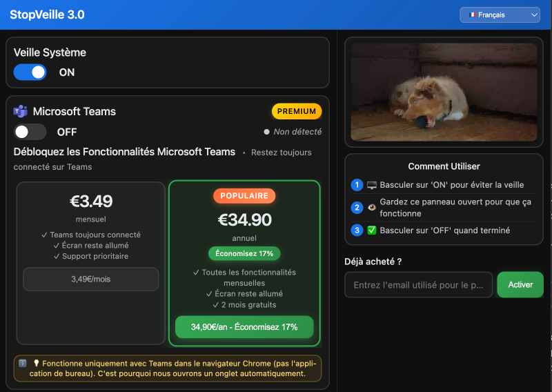552x392 pixels.
Task: Click the yellow PREMIUM badge
Action: click(297, 111)
